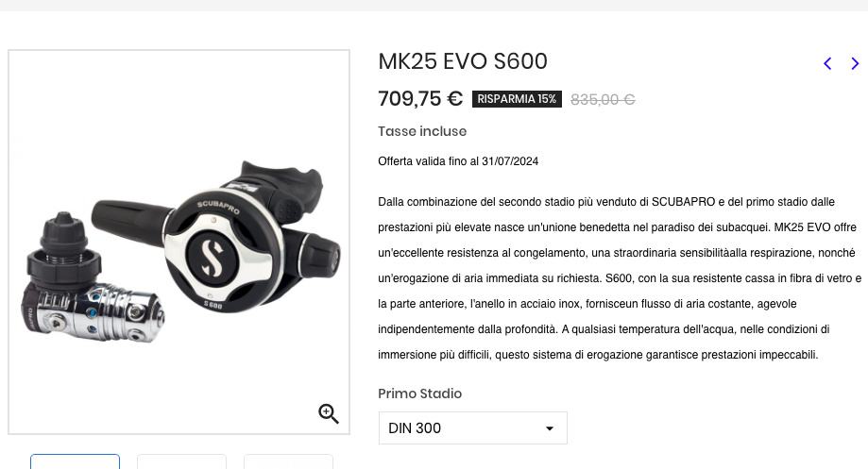
Task: Click the 709,75 € current price
Action: [x=420, y=99]
